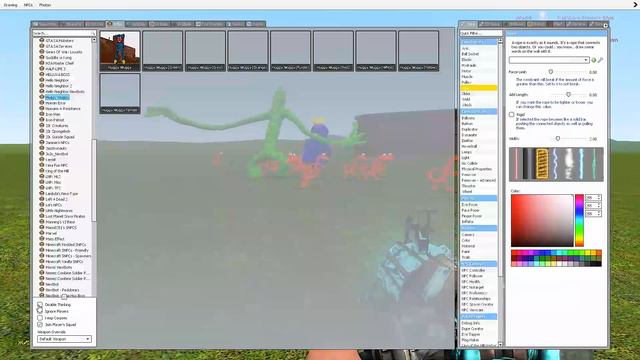Click the icon beside Half-Life 2
640x360 pixels.
coord(42,69)
